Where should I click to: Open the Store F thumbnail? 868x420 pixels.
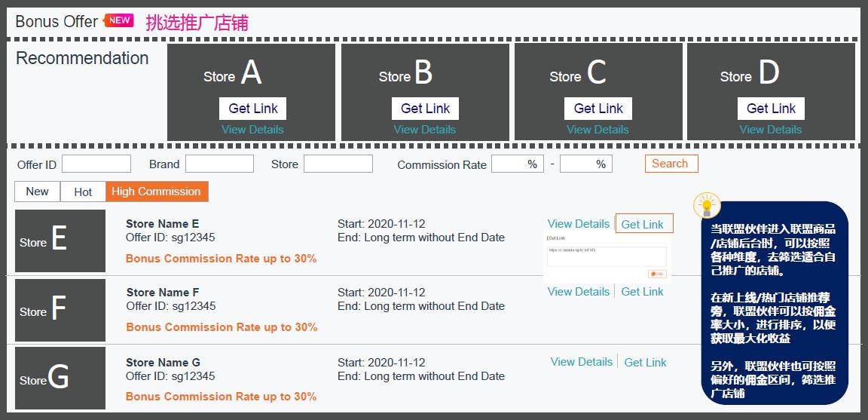[60, 310]
